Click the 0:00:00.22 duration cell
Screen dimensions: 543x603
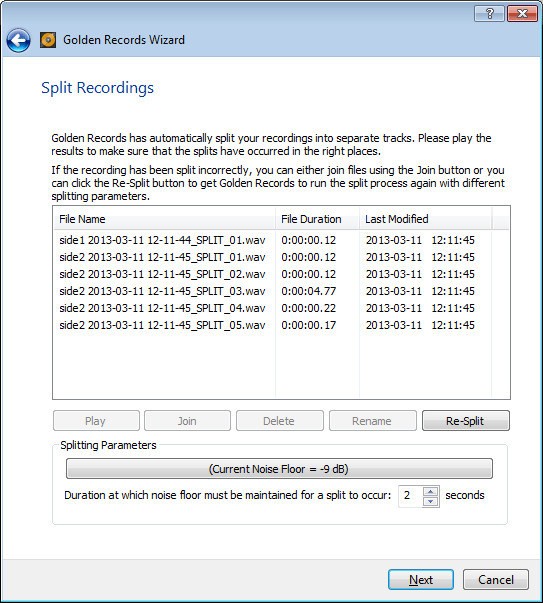308,308
